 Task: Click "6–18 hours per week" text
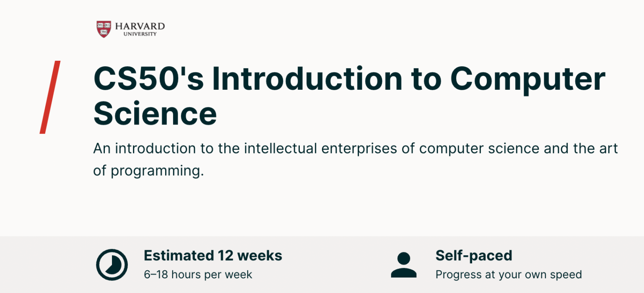pyautogui.click(x=198, y=275)
